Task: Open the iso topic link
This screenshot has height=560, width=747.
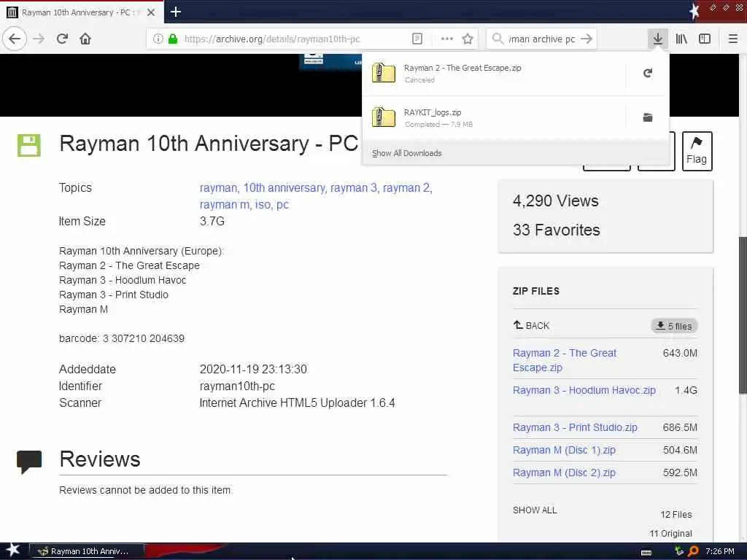Action: [263, 204]
